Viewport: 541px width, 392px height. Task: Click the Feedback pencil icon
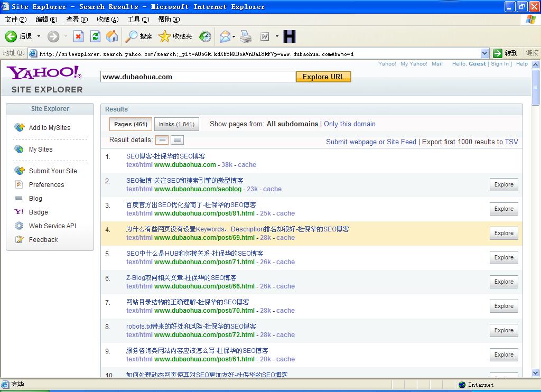click(20, 239)
